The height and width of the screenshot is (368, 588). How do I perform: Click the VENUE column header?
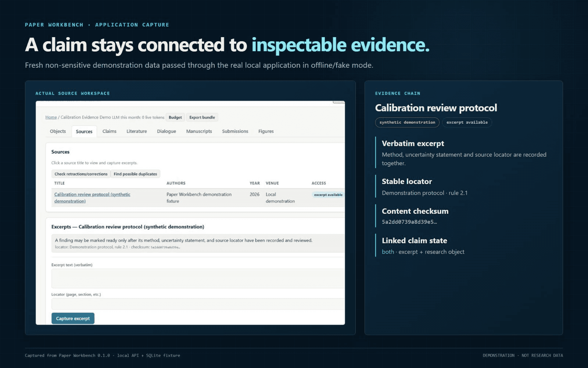pos(272,183)
